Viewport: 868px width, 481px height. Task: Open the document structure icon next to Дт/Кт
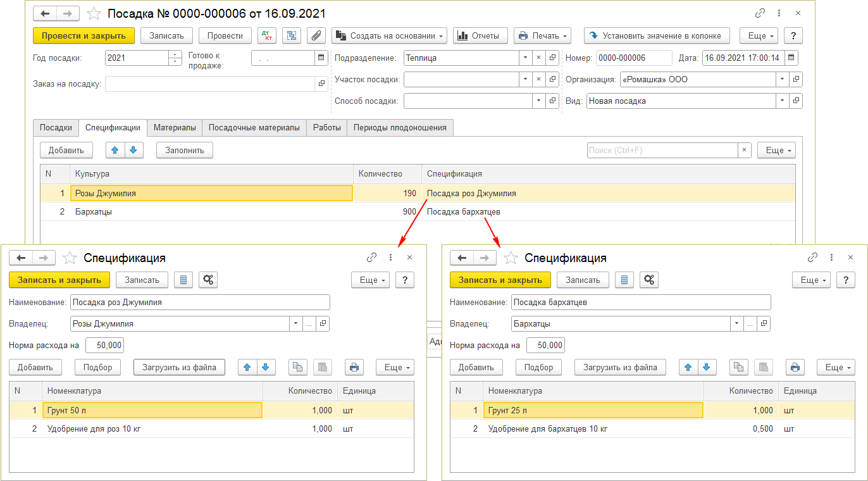point(292,35)
